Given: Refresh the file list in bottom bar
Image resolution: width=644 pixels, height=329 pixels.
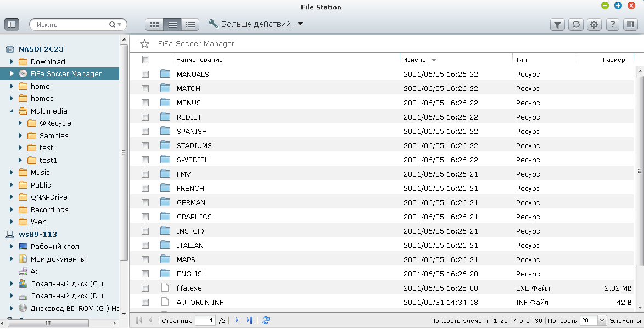Looking at the screenshot, I should [x=266, y=320].
